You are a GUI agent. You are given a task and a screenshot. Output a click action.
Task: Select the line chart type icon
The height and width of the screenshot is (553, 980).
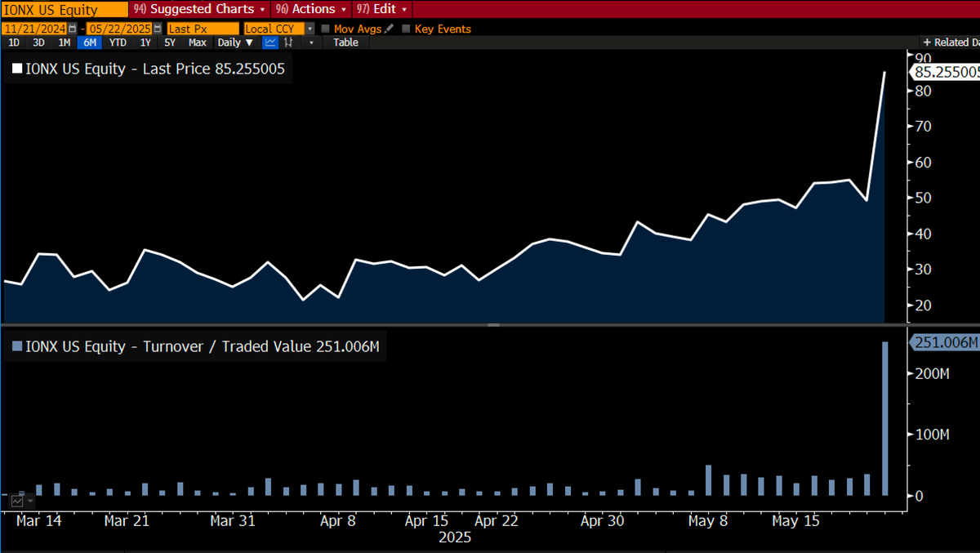coord(270,42)
